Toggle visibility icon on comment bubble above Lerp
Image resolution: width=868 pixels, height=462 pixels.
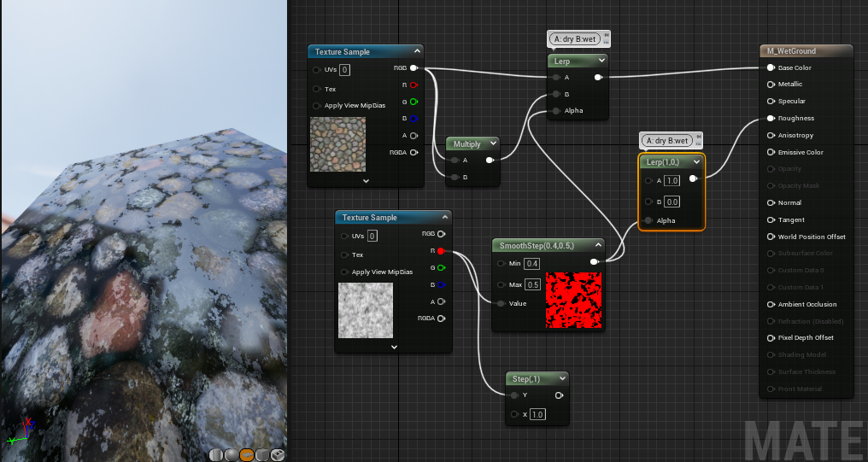click(x=607, y=42)
